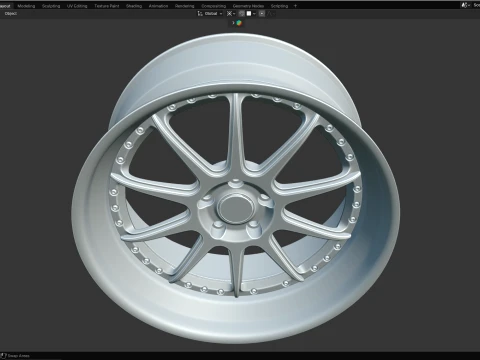This screenshot has height=360, width=480.
Task: Add a new workspace with the plus button
Action: [x=295, y=6]
